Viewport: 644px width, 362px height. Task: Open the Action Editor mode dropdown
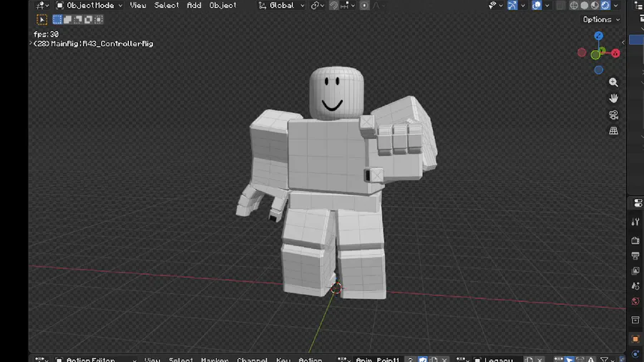click(x=95, y=360)
